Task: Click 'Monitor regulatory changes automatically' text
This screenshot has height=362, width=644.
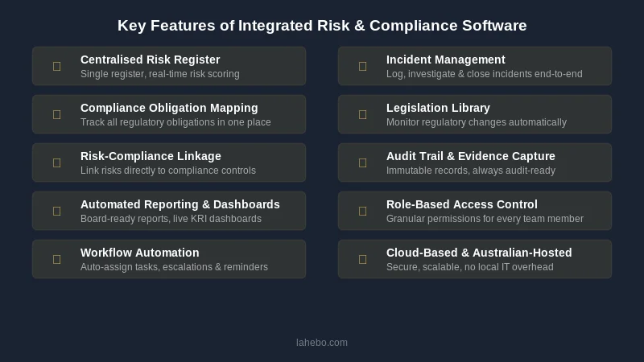Action: coord(477,122)
